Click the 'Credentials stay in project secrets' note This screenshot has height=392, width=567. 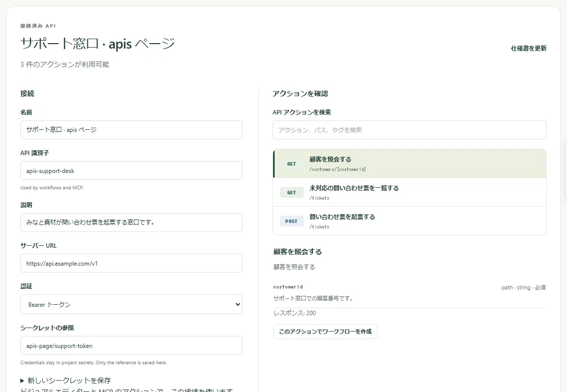(x=94, y=363)
